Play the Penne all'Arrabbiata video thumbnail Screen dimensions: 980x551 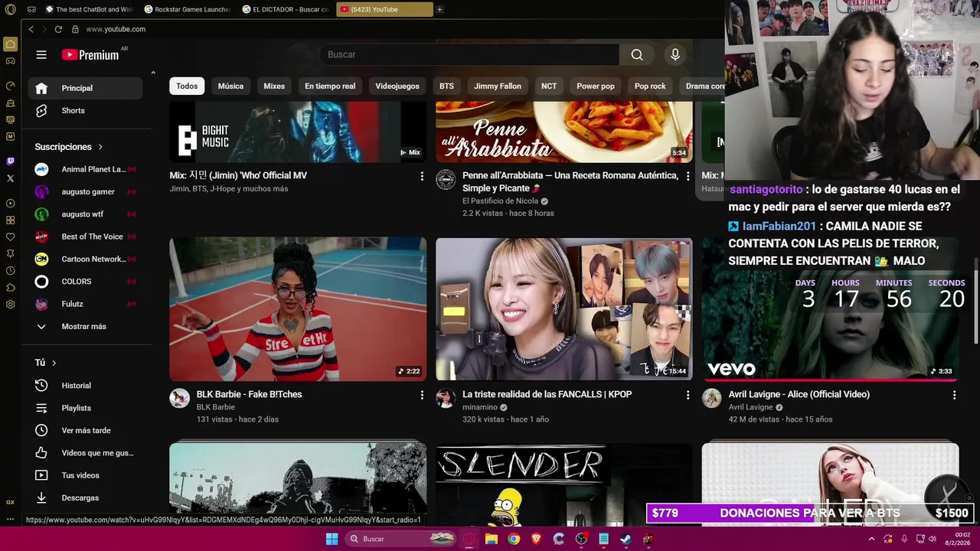(x=564, y=132)
